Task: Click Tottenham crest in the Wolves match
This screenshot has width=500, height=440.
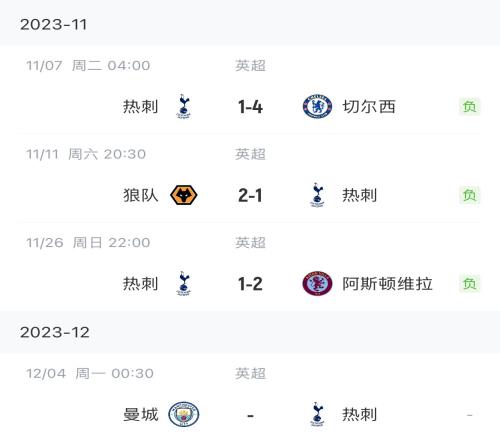Action: point(317,195)
